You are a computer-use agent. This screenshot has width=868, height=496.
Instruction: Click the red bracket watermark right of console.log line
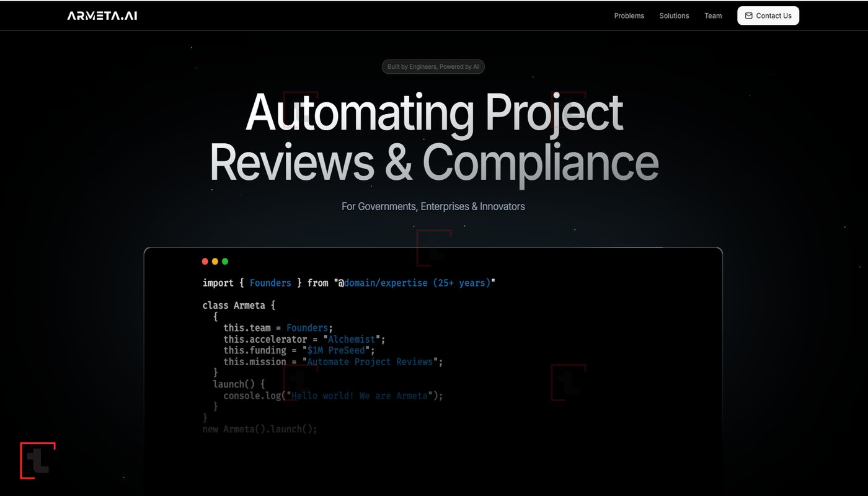tap(568, 383)
